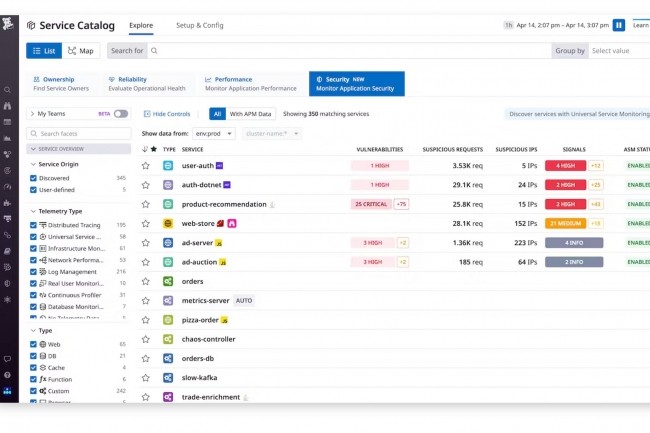Click the Datadog logo in the sidebar
Image resolution: width=650 pixels, height=433 pixels.
coord(7,24)
